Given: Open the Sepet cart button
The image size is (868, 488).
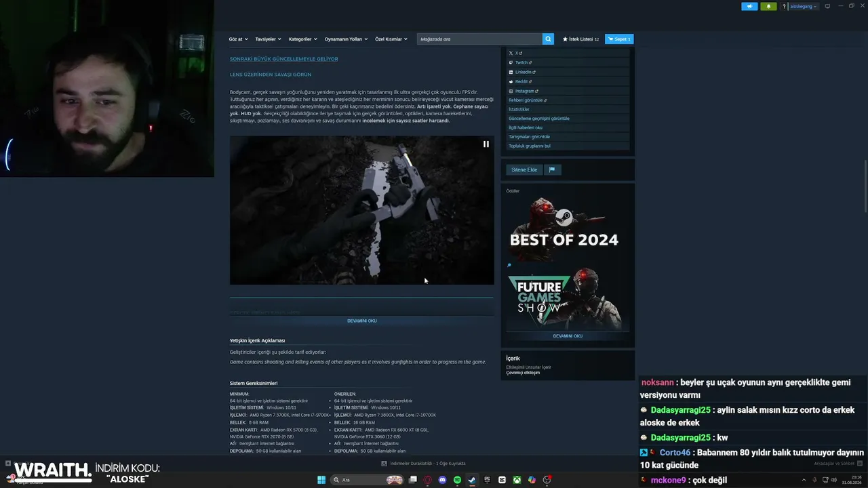Looking at the screenshot, I should [619, 39].
